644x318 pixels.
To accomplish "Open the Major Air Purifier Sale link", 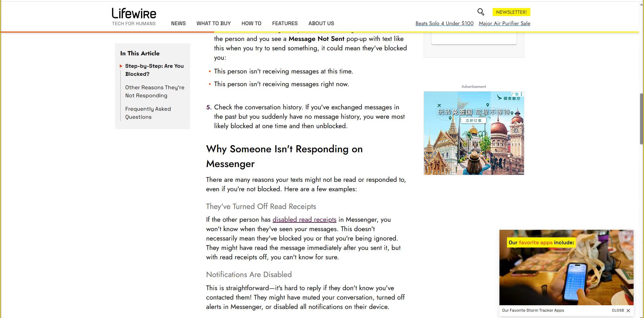I will point(504,23).
